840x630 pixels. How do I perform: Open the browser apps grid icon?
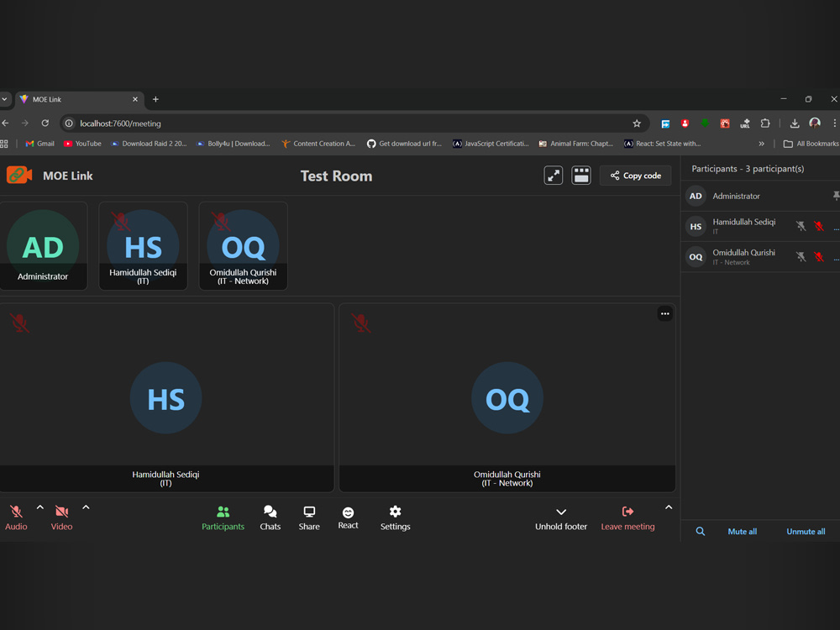coord(3,144)
